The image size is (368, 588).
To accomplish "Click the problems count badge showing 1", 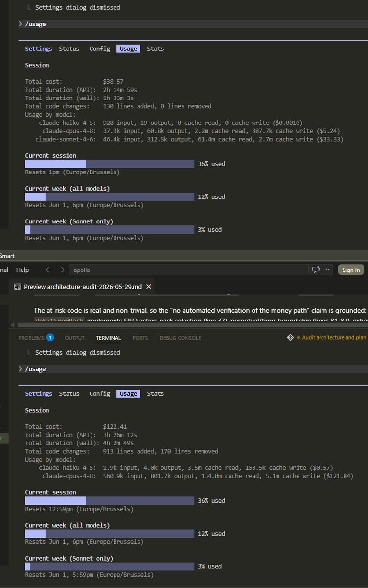I will 50,338.
